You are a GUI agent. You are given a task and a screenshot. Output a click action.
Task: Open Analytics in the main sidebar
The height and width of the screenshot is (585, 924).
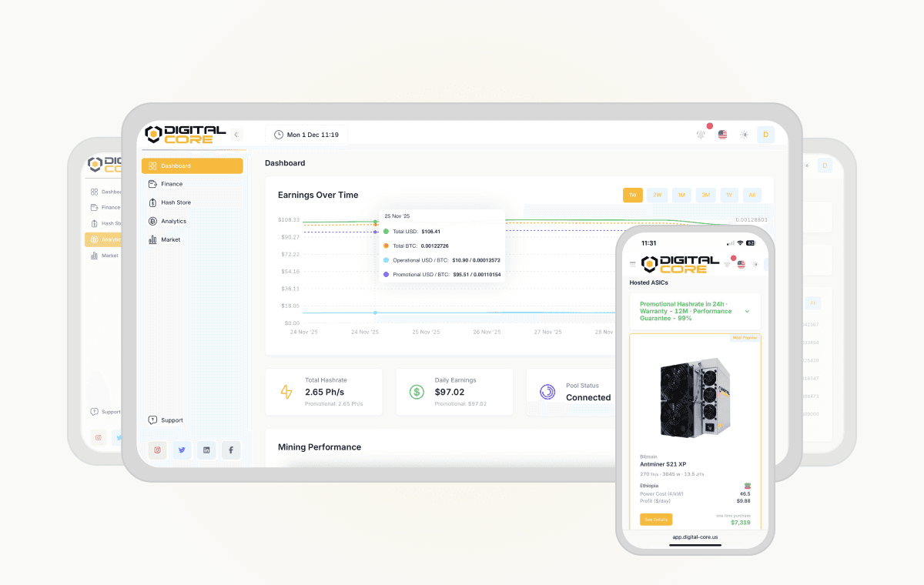(x=192, y=221)
